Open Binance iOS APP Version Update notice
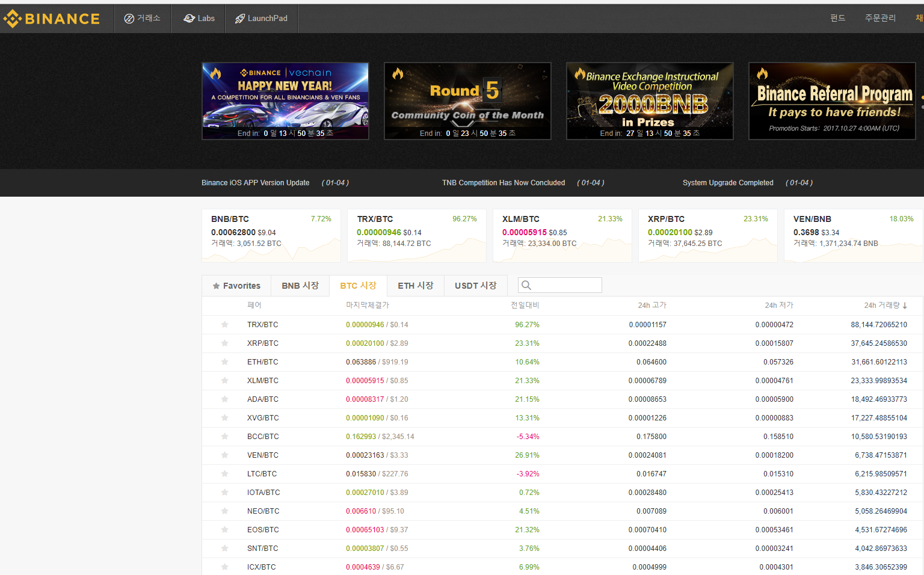Screen dimensions: 924x575 (x=256, y=183)
